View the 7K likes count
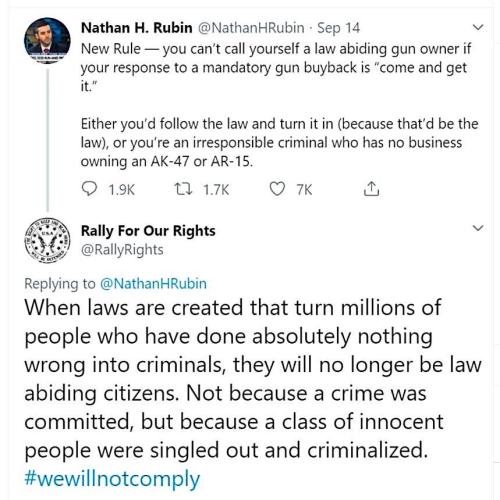This screenshot has width=500, height=500. tap(304, 190)
